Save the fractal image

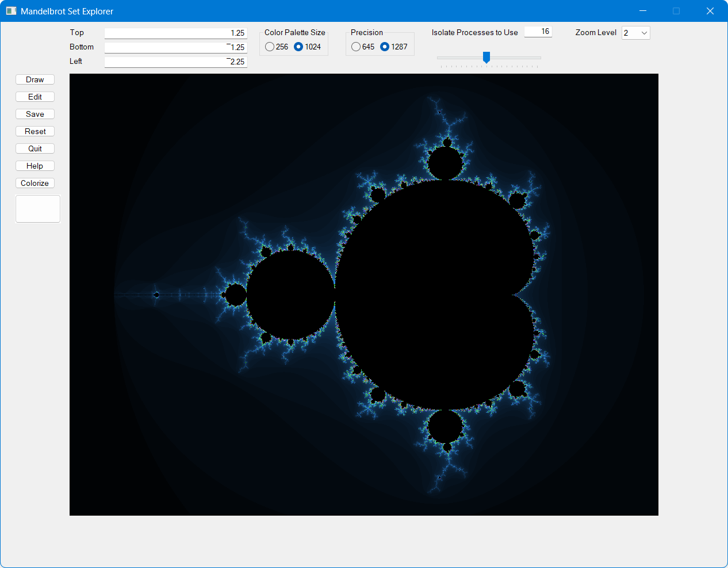[35, 114]
